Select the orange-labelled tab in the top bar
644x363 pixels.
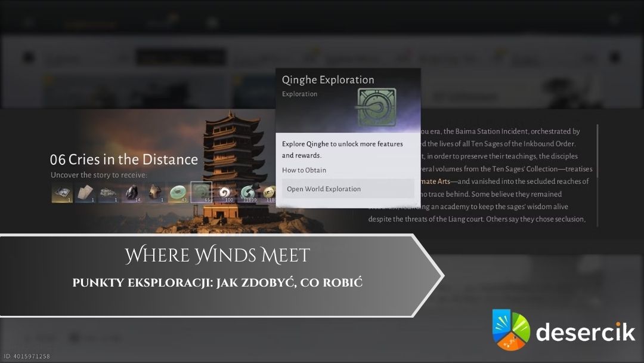[89, 23]
